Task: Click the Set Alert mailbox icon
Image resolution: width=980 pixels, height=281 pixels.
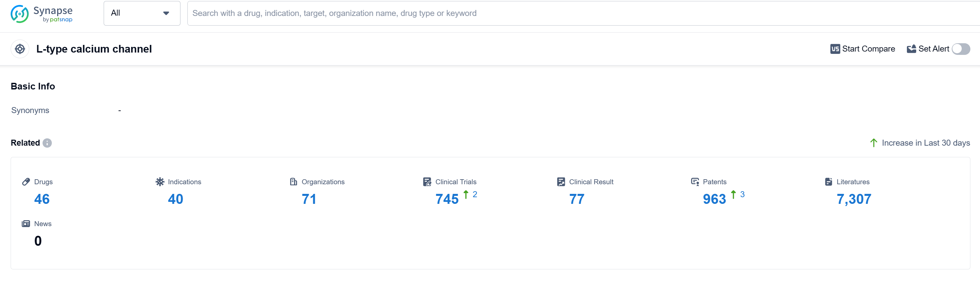Action: pyautogui.click(x=911, y=49)
